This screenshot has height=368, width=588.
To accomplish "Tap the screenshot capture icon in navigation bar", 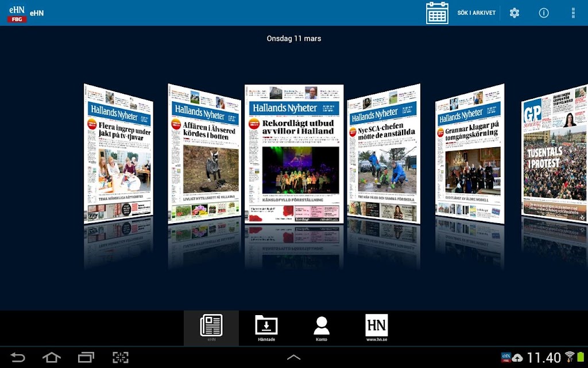I will coord(121,357).
